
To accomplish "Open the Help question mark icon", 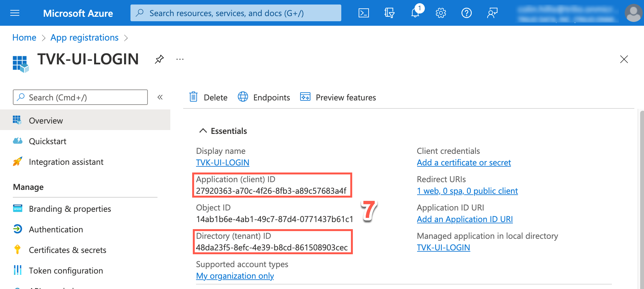I will (466, 13).
